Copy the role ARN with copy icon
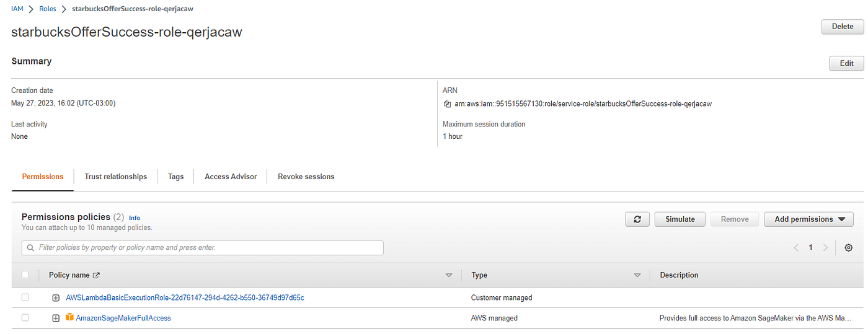 click(x=447, y=104)
